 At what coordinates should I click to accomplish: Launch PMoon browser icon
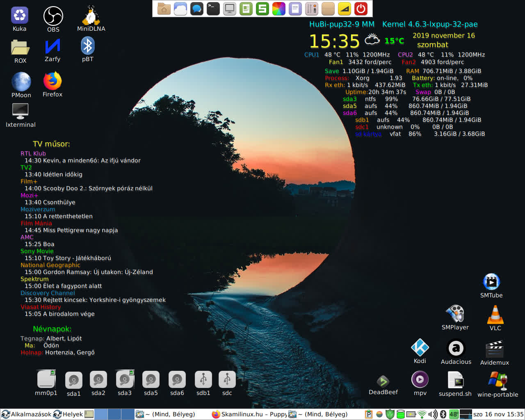click(x=21, y=81)
